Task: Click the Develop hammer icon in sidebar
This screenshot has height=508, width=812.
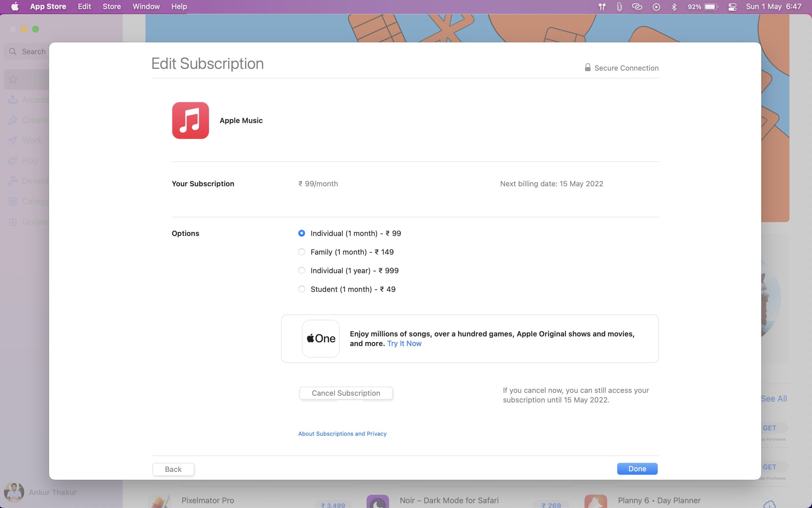Action: [13, 181]
